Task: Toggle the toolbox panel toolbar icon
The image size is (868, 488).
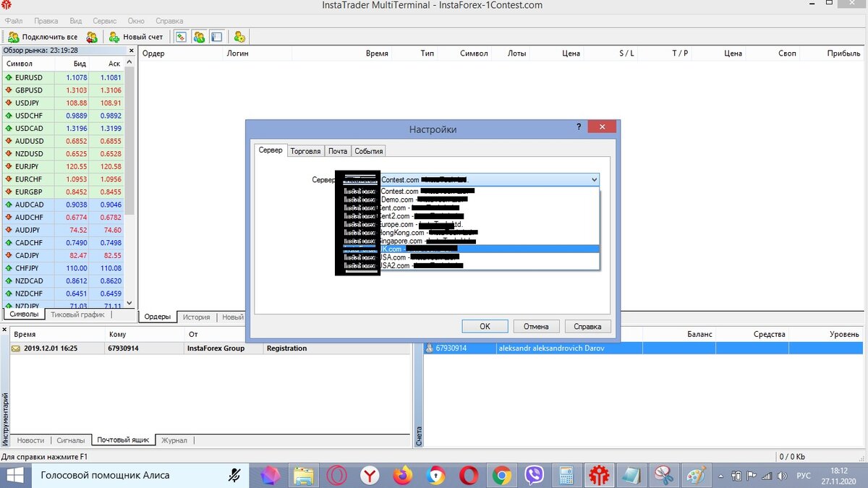Action: [x=216, y=37]
